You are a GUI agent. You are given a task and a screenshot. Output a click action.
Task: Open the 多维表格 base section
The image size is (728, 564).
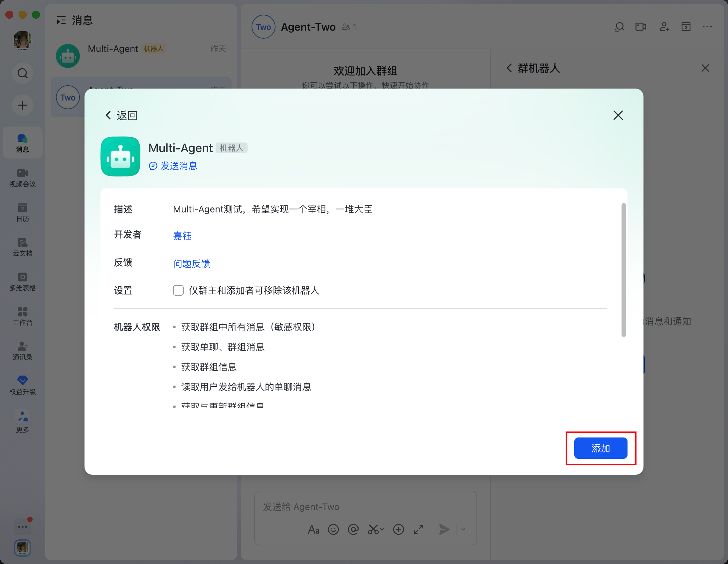22,281
